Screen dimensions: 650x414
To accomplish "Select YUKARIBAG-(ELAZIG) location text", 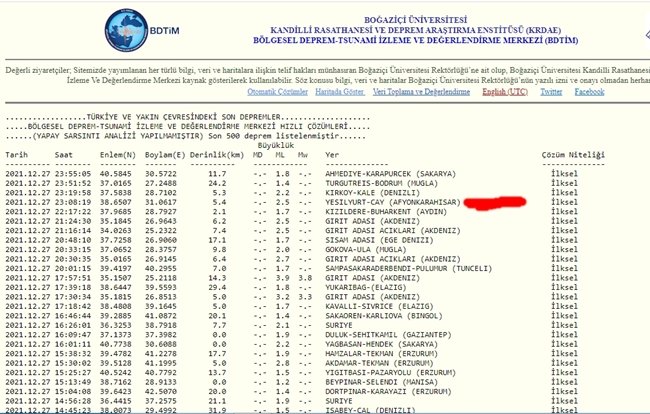I will [366, 288].
